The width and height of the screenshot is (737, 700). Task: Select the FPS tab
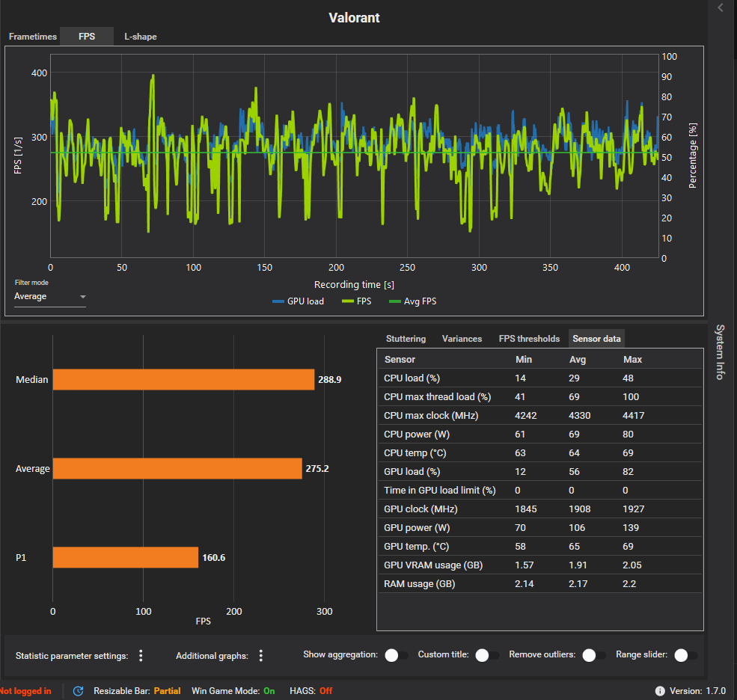(x=87, y=37)
